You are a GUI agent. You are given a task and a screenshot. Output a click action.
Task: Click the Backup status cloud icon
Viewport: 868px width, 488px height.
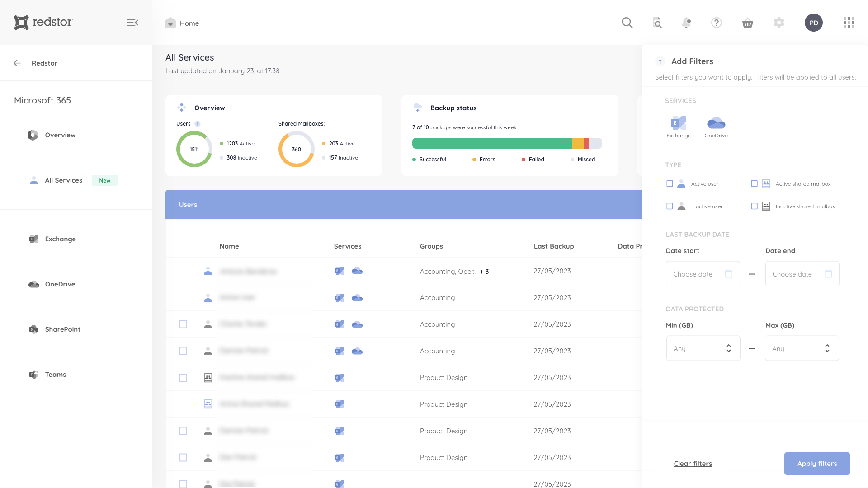pyautogui.click(x=418, y=108)
